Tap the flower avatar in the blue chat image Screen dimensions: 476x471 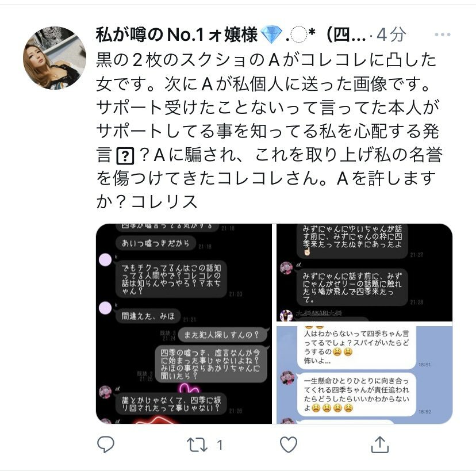[287, 377]
